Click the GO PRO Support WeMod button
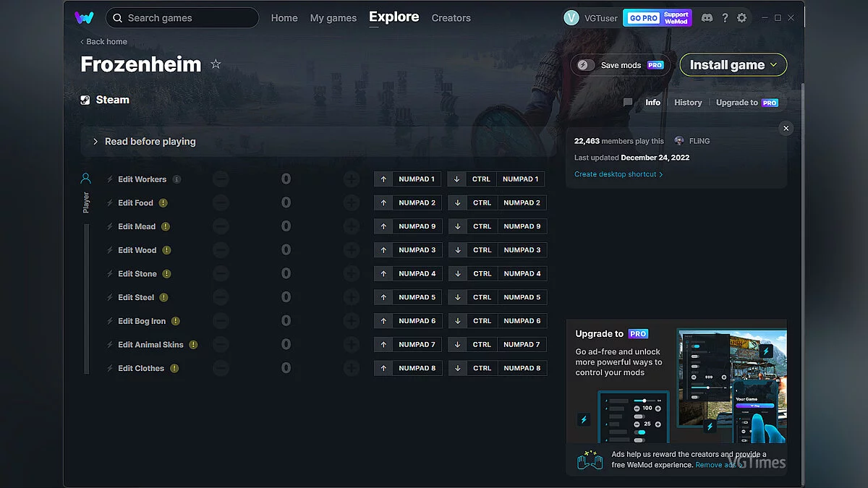 pyautogui.click(x=658, y=18)
